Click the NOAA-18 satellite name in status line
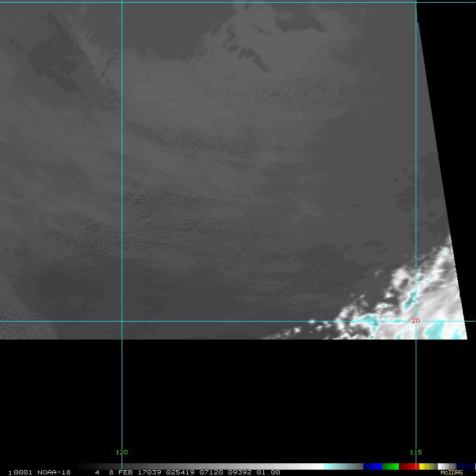The width and height of the screenshot is (476, 476). click(x=54, y=472)
